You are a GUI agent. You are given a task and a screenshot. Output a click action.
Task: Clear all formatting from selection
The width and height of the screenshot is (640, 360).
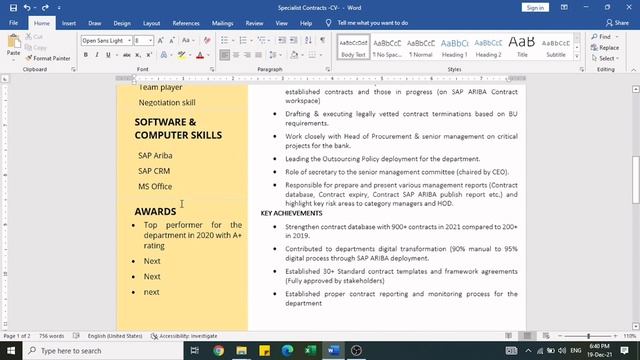click(207, 40)
